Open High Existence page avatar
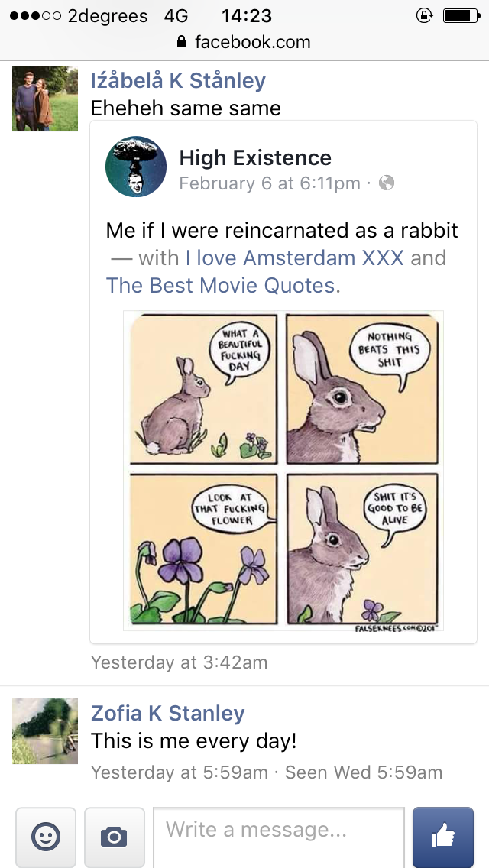This screenshot has height=868, width=489. click(x=136, y=167)
